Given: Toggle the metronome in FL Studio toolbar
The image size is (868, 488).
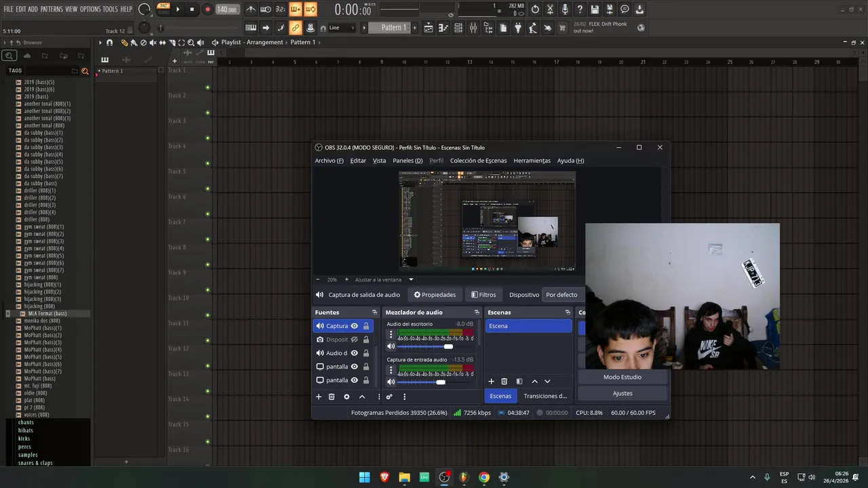Looking at the screenshot, I should [x=251, y=9].
